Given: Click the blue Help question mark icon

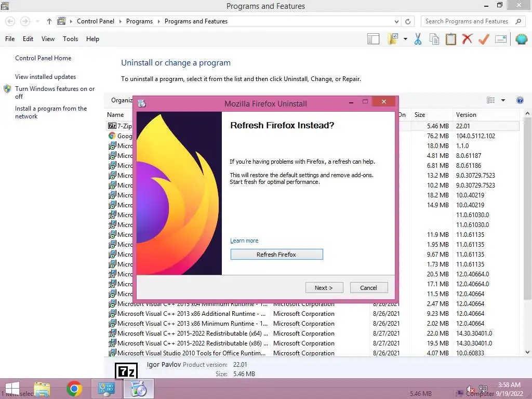Looking at the screenshot, I should 520,100.
